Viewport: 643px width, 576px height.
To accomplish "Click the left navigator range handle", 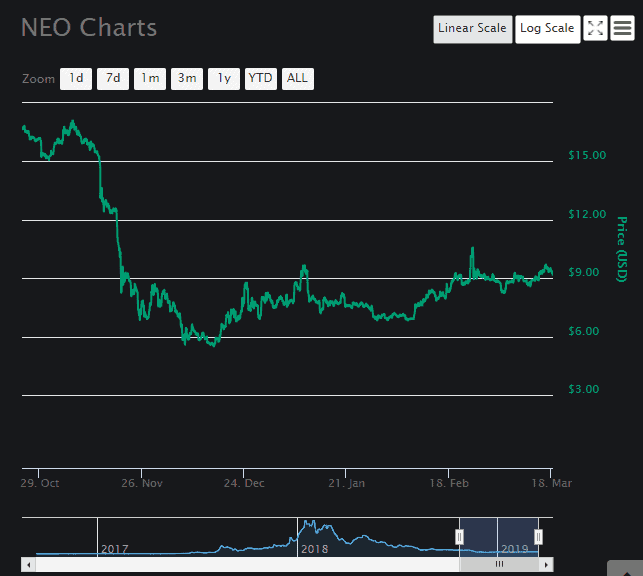I will [459, 537].
